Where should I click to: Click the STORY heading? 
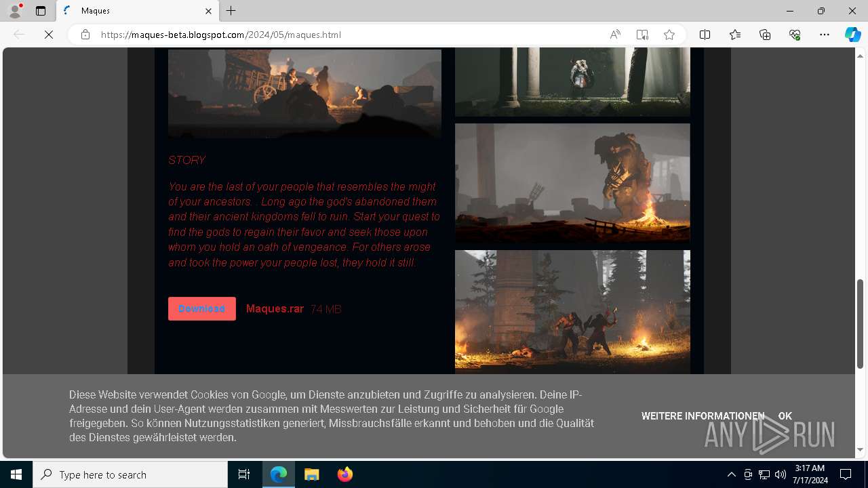click(186, 161)
